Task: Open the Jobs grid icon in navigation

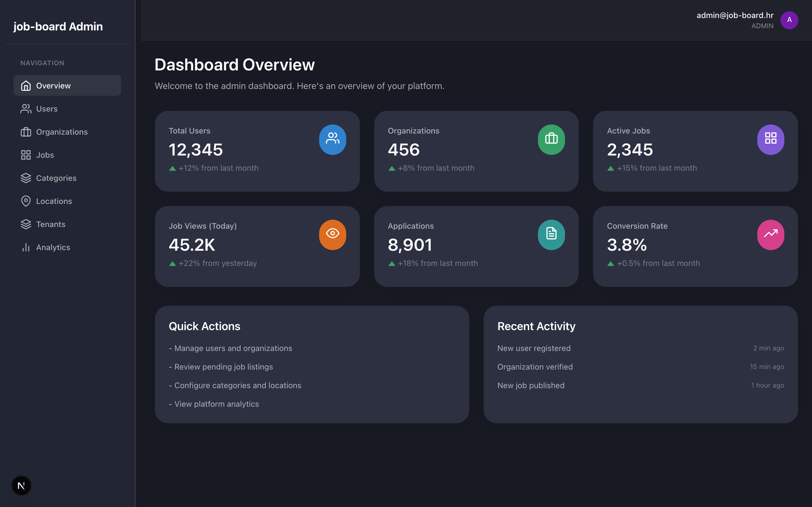Action: click(x=26, y=155)
